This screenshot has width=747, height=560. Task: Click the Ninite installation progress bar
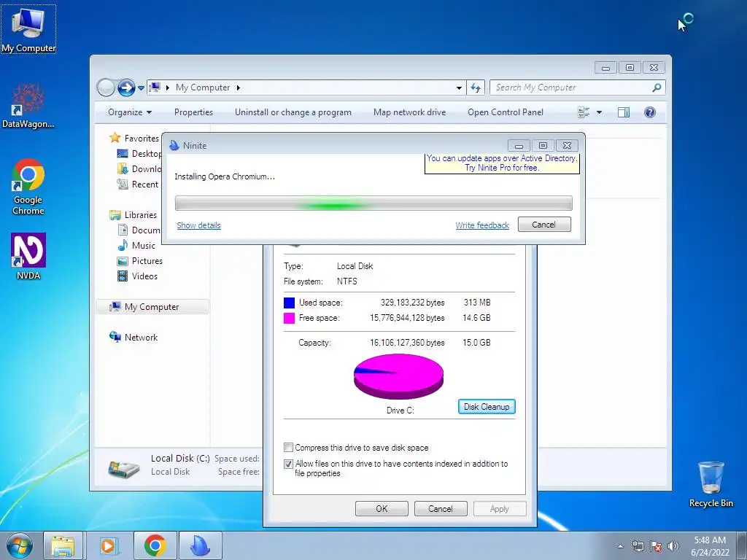tap(373, 203)
